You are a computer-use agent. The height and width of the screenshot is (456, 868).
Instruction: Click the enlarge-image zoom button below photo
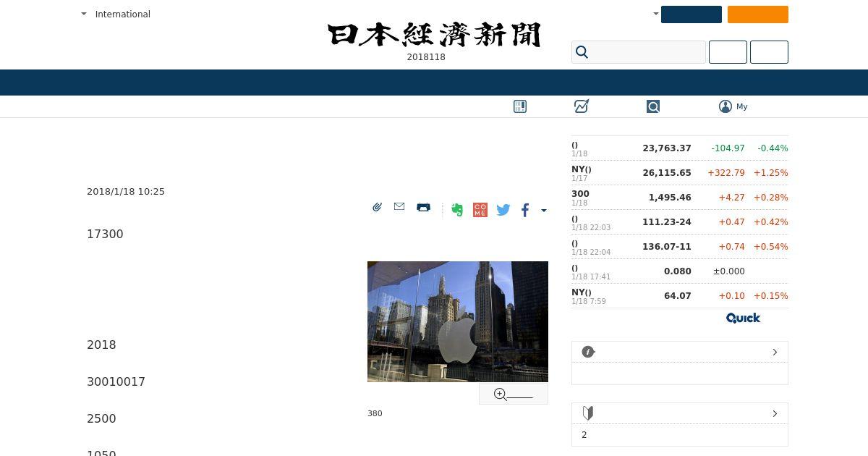[514, 394]
